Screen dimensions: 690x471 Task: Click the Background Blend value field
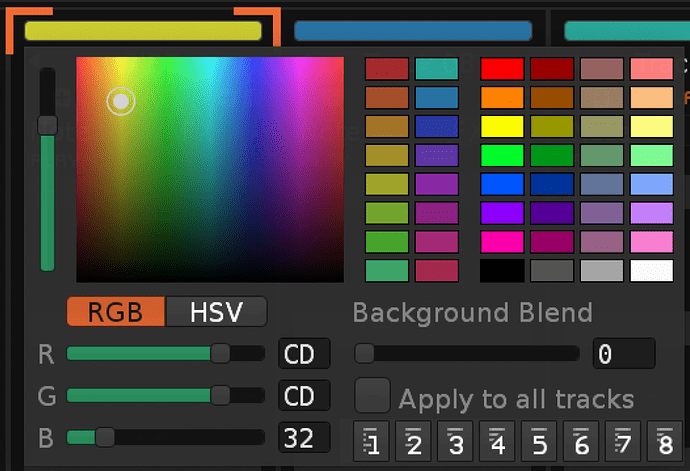(623, 354)
